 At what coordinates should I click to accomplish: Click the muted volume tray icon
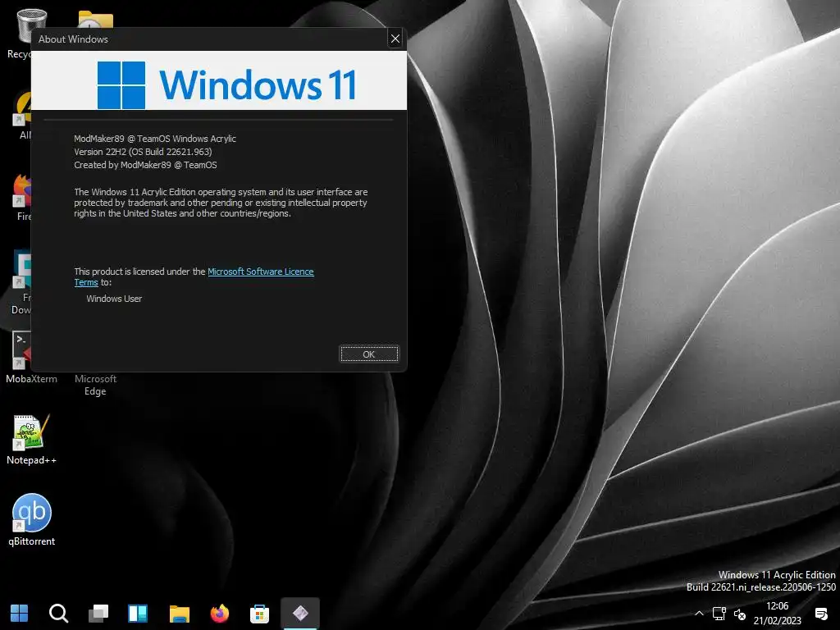740,614
